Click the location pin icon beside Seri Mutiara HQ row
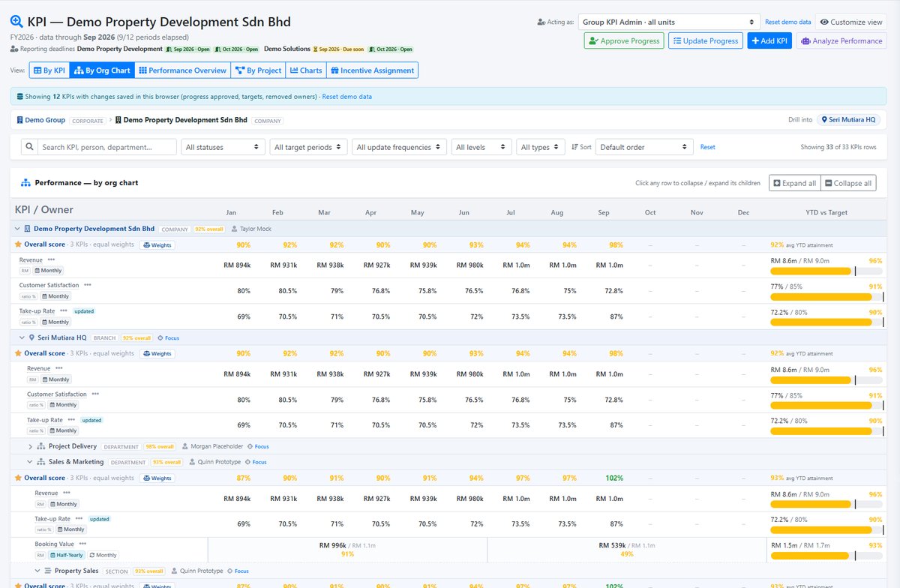 31,338
